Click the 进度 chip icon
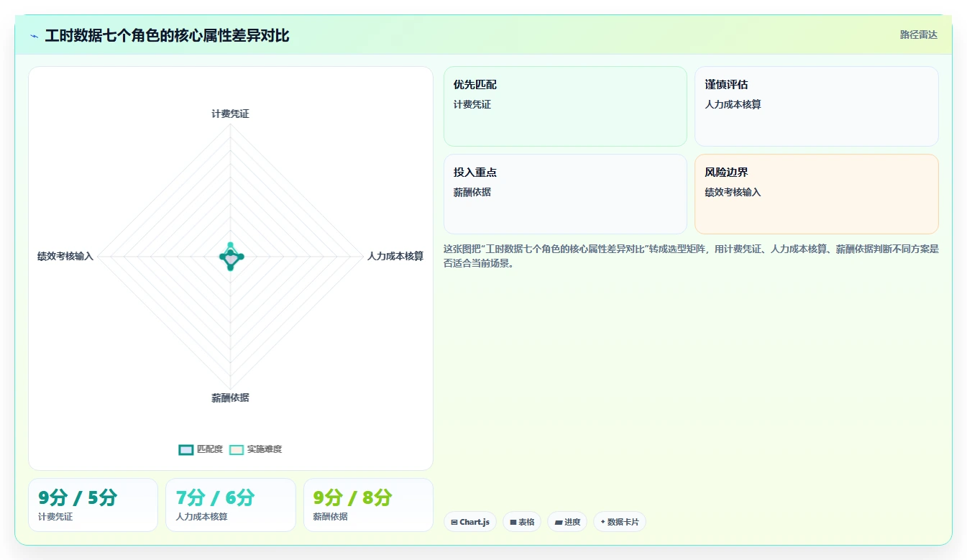 click(559, 523)
